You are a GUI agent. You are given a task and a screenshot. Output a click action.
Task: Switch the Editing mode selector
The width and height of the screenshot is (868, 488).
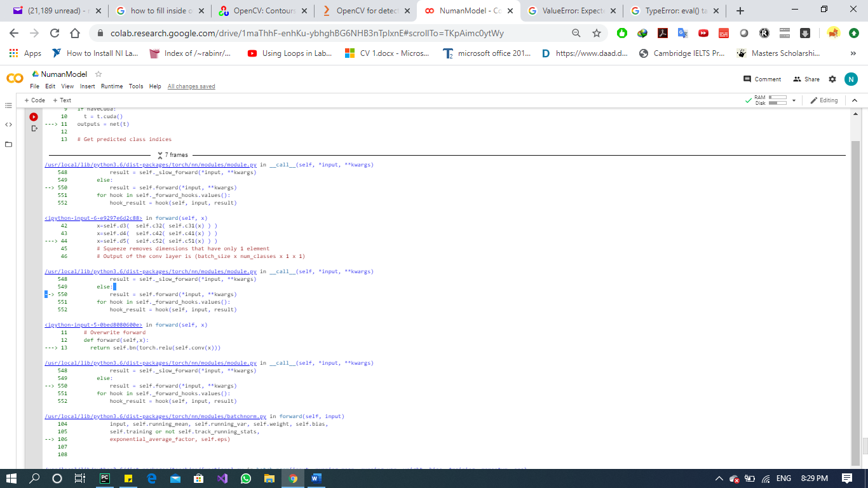click(824, 100)
